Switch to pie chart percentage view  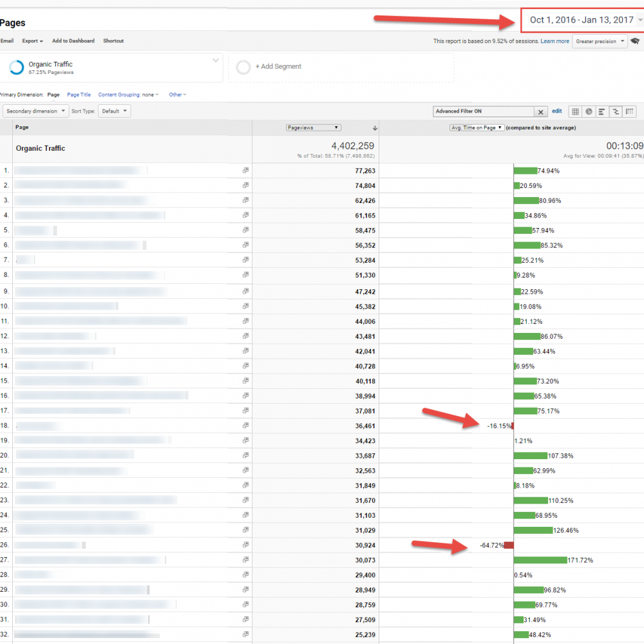[x=589, y=111]
